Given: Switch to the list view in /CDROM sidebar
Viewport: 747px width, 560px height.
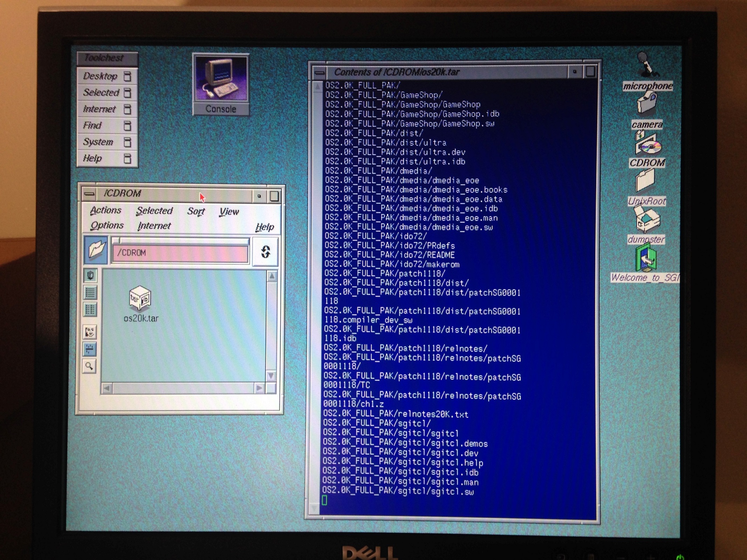Looking at the screenshot, I should click(90, 292).
